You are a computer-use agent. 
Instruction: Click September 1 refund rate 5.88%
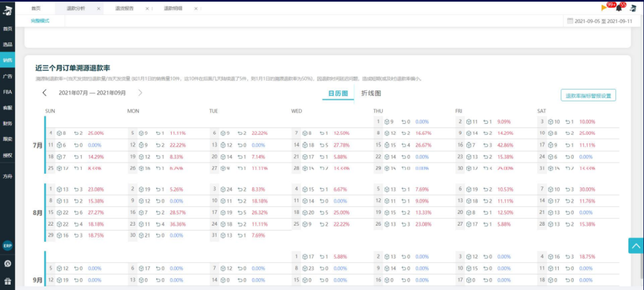click(341, 257)
